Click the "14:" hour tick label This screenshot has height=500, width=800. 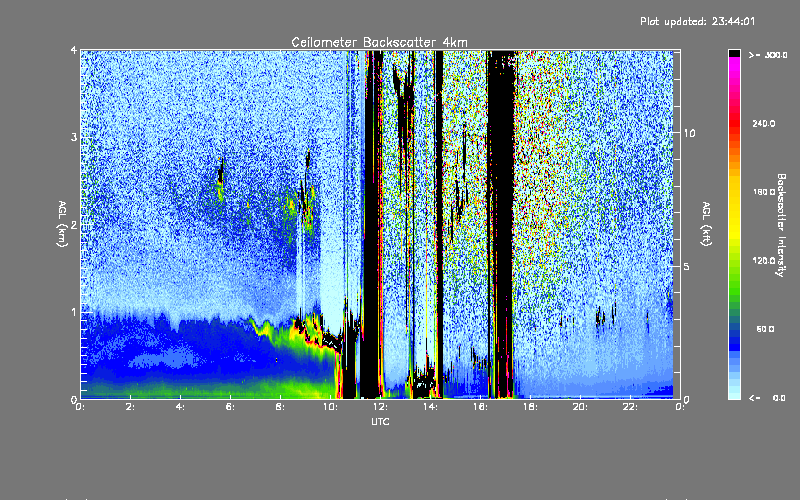430,407
